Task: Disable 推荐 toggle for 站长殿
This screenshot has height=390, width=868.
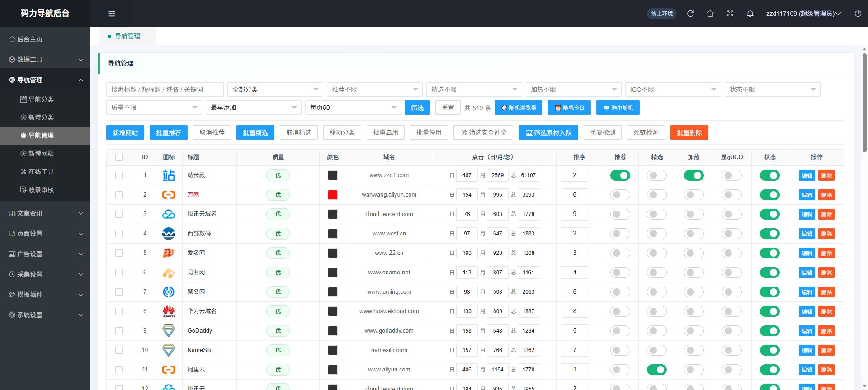Action: (620, 175)
